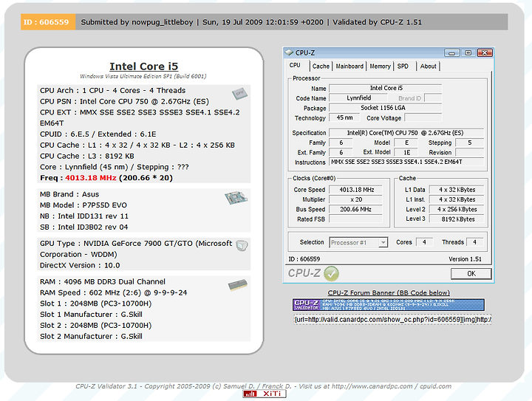This screenshot has width=532, height=401.
Task: Click the Intel Core i5 heading link
Action: tap(144, 66)
